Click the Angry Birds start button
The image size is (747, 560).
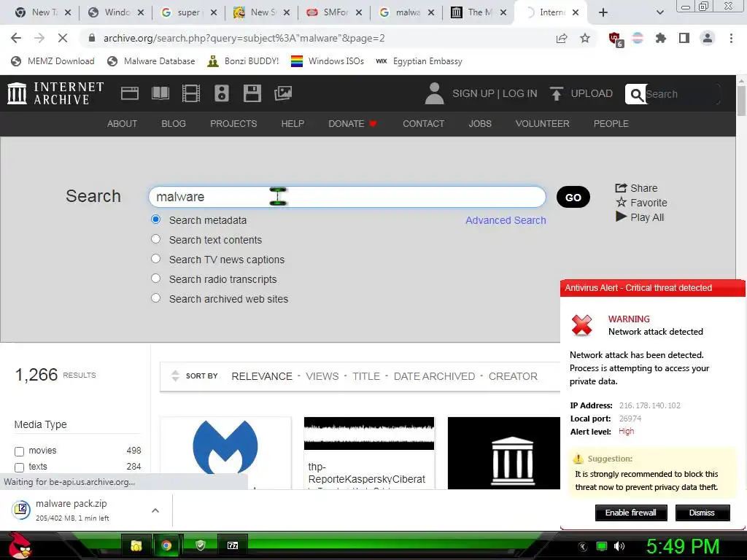pos(20,545)
